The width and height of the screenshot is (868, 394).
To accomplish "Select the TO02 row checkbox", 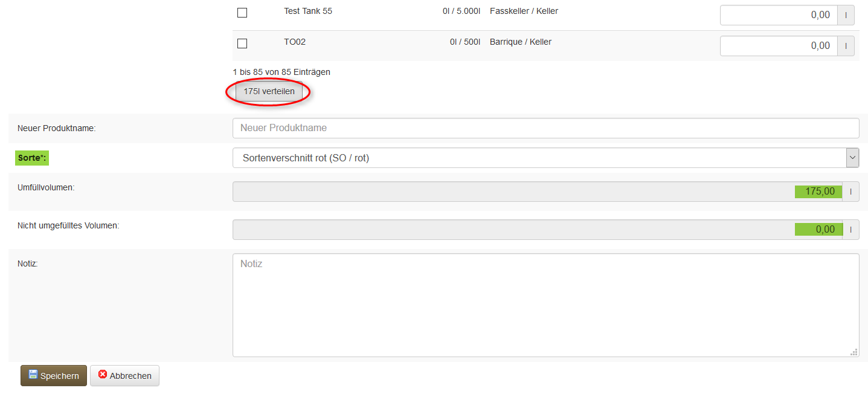I will pyautogui.click(x=242, y=44).
